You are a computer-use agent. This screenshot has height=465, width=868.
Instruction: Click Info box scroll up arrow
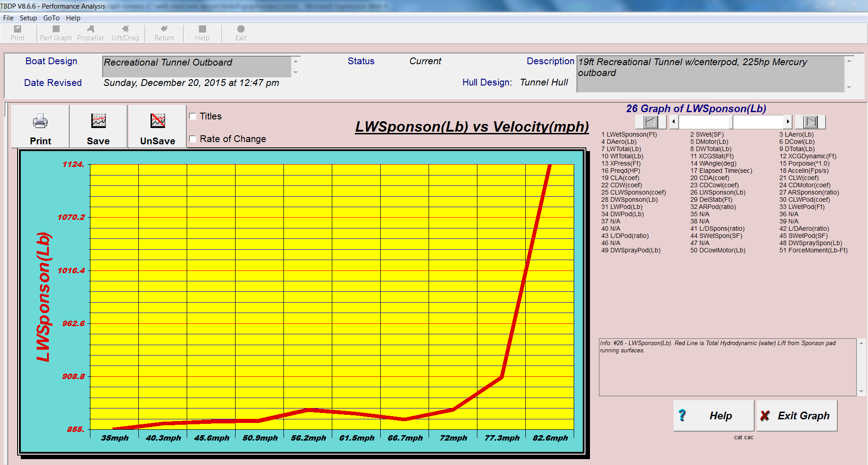click(x=861, y=343)
